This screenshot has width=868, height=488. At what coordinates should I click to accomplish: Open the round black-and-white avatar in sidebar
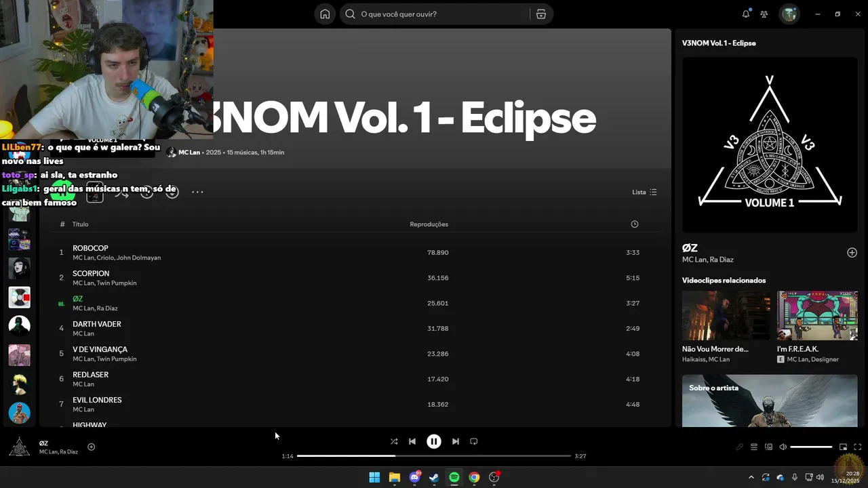[19, 326]
